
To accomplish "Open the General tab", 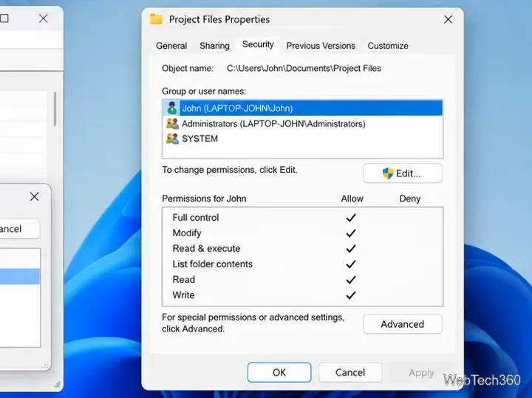I will point(171,46).
